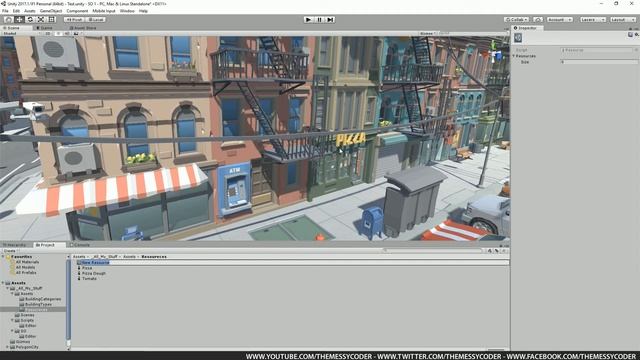Screen dimensions: 640x360
Task: Advance one frame with Step button
Action: pyautogui.click(x=330, y=19)
